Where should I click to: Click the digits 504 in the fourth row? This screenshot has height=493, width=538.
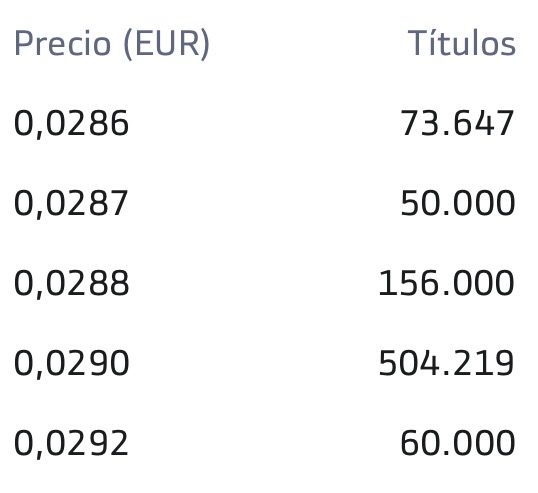409,363
